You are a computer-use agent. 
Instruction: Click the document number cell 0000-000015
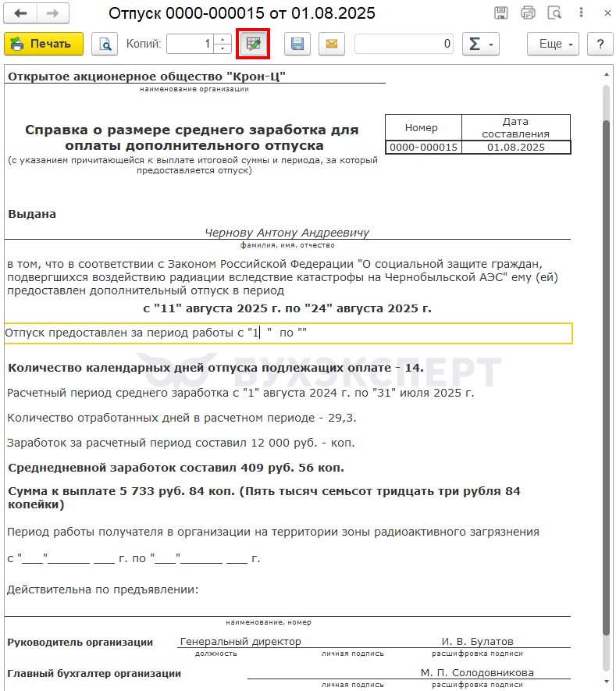(x=423, y=148)
